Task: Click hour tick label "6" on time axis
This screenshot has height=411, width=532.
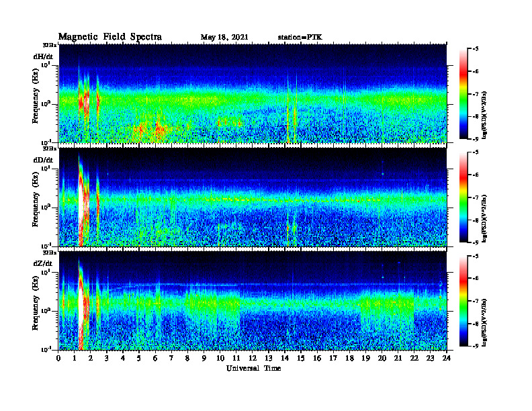Action: tap(155, 359)
